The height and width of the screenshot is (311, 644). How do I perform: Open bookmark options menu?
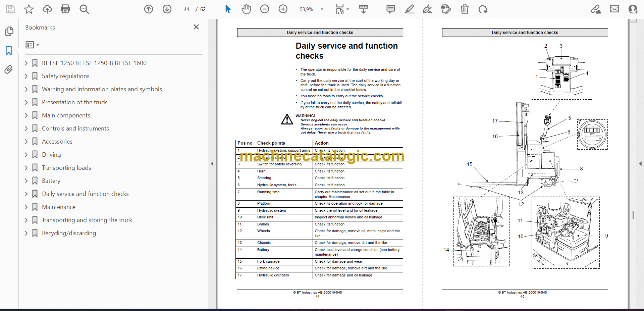(x=32, y=45)
